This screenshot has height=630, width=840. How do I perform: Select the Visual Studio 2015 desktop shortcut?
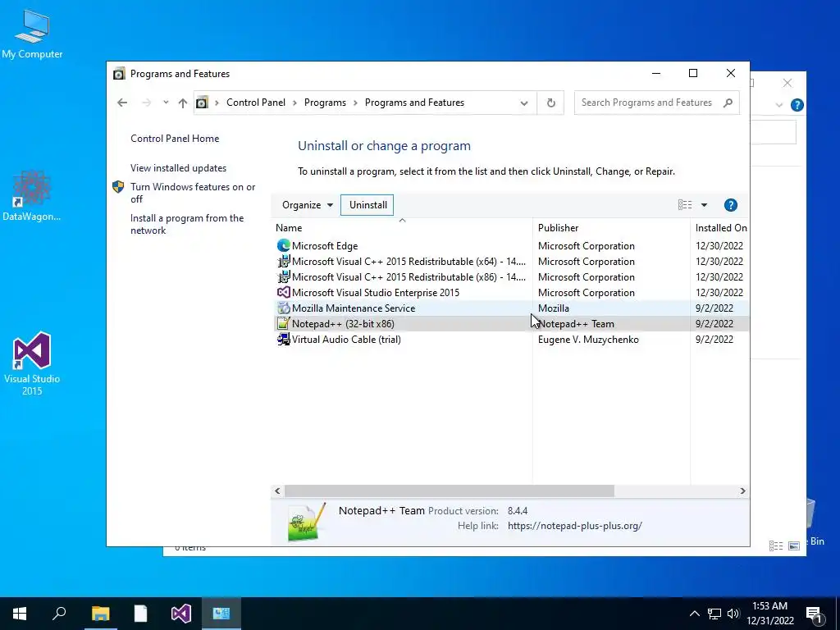(x=32, y=363)
